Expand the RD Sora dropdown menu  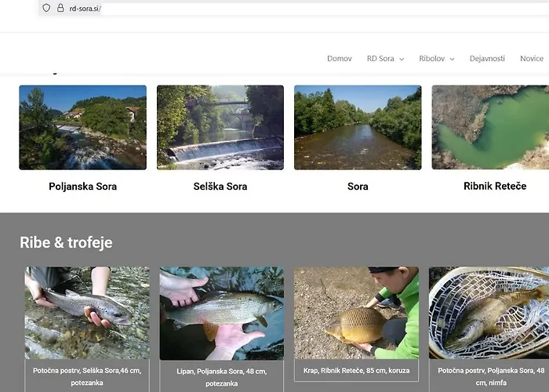[x=385, y=59]
